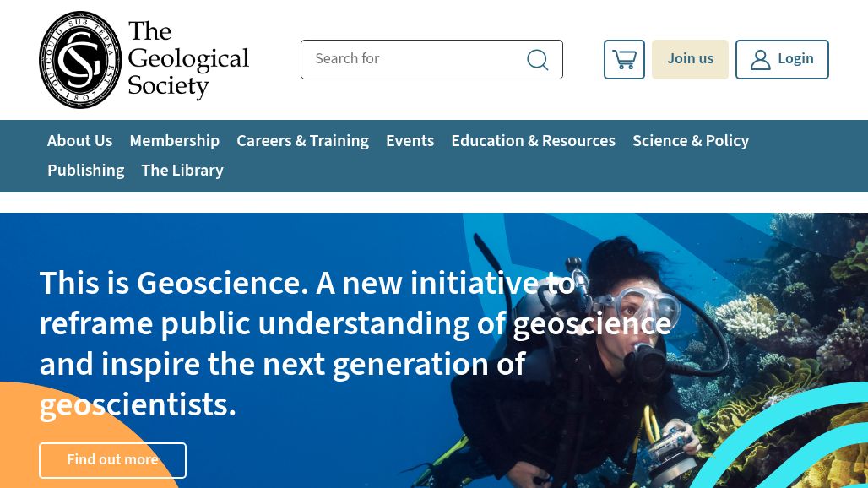Open the Events menu
868x488 pixels.
tap(410, 141)
